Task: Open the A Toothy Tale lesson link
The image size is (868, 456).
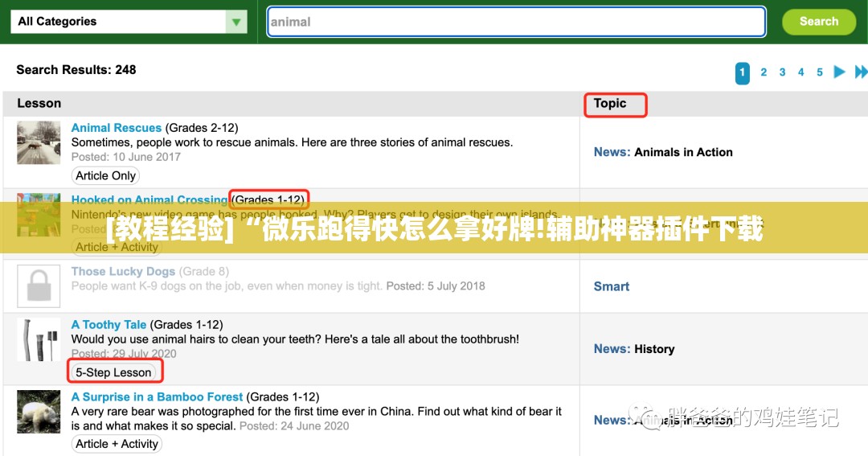Action: tap(108, 325)
